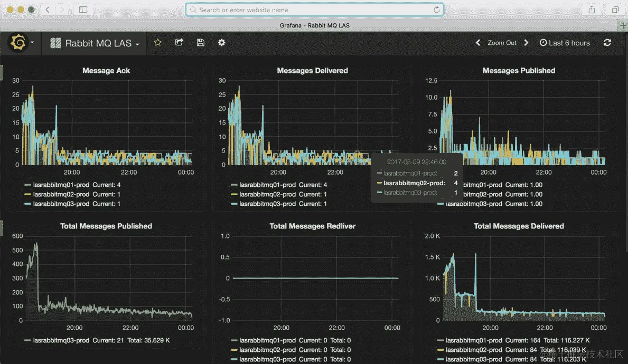The width and height of the screenshot is (628, 364).
Task: Open the Total Messages Redliver panel title
Action: coord(312,226)
